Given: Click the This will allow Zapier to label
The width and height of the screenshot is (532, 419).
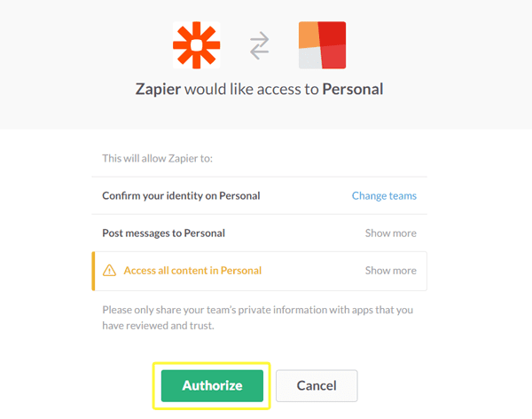Looking at the screenshot, I should [x=158, y=158].
